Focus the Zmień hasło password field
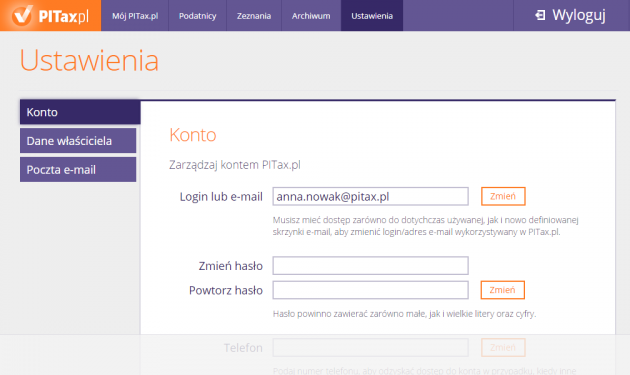 [370, 266]
